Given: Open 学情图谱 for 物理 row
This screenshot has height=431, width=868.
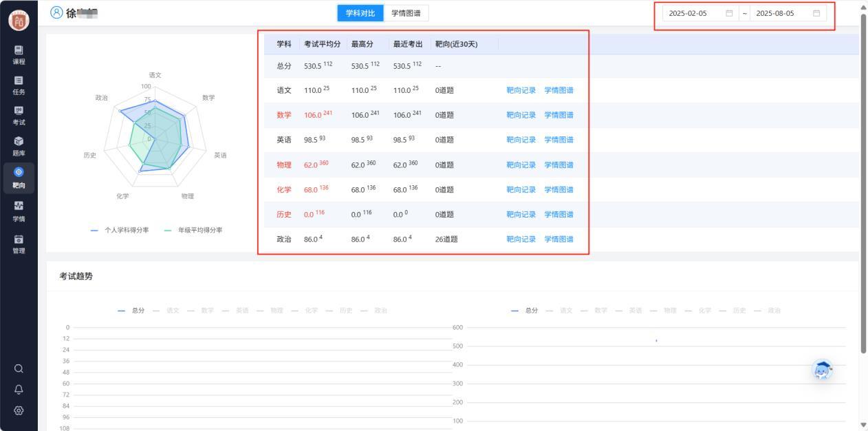Looking at the screenshot, I should click(558, 165).
